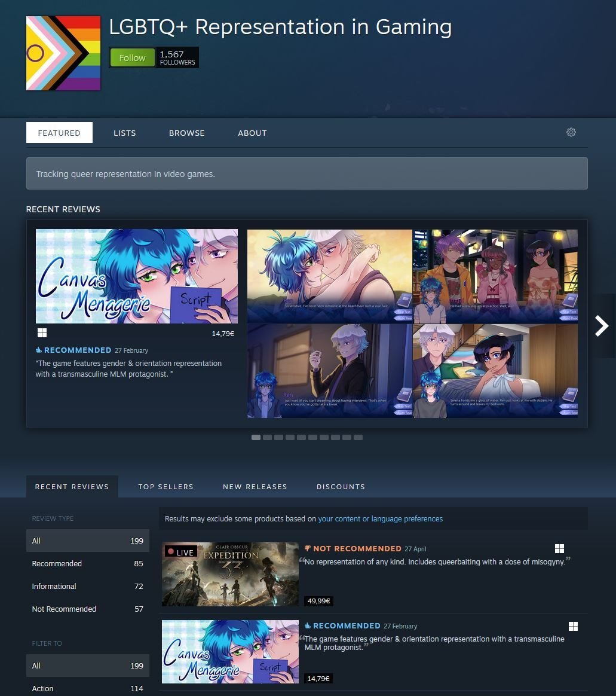
Task: Open the curator settings gear icon
Action: 571,132
